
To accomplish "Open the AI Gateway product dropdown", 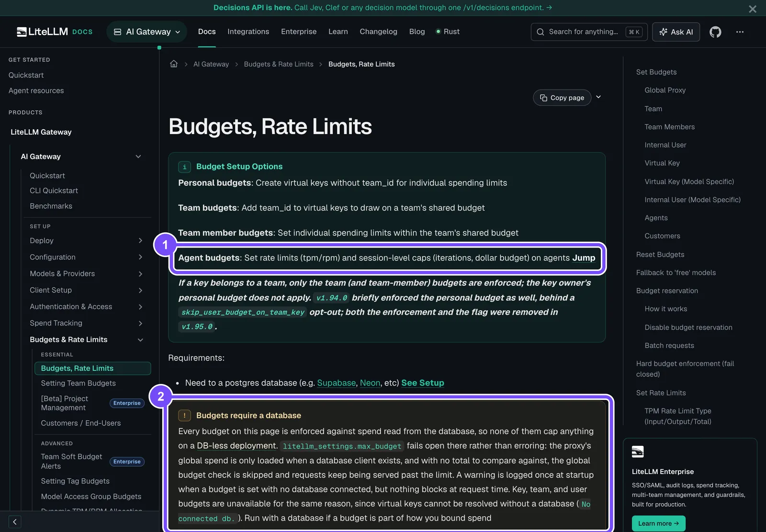I will click(x=146, y=32).
